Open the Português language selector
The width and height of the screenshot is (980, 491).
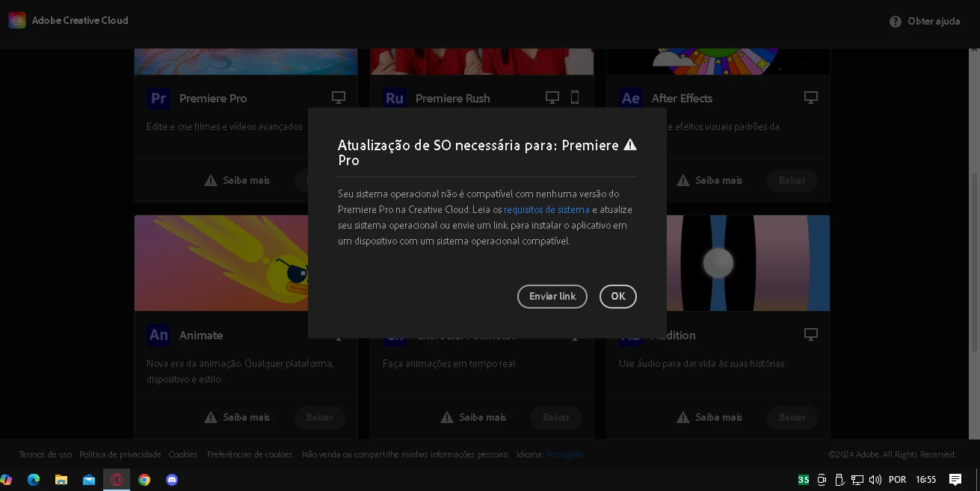(565, 454)
